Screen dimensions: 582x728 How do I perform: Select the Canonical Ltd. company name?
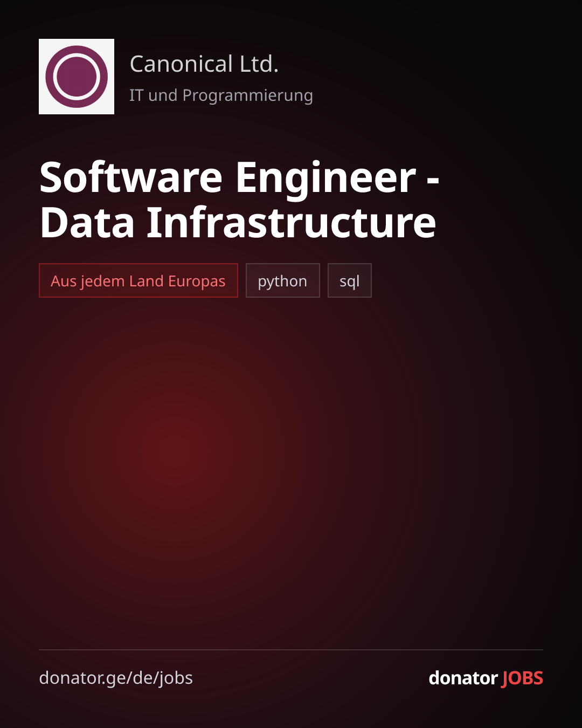click(x=204, y=64)
